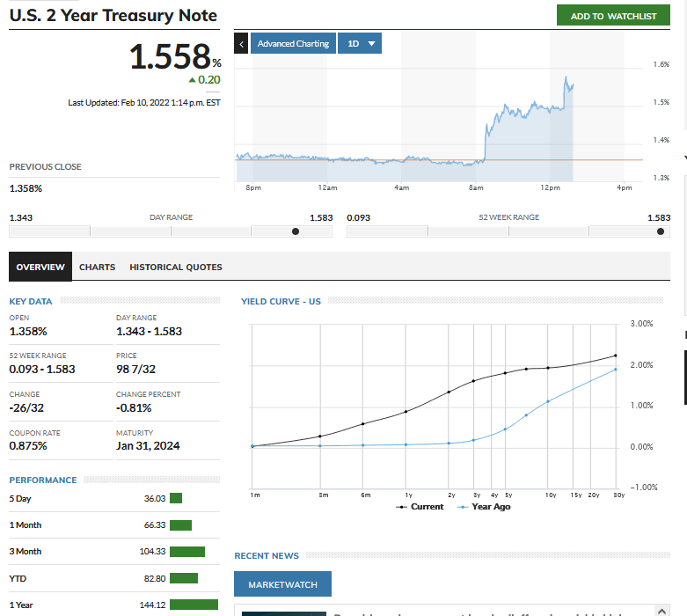Click the previous close value 1.358%

26,188
